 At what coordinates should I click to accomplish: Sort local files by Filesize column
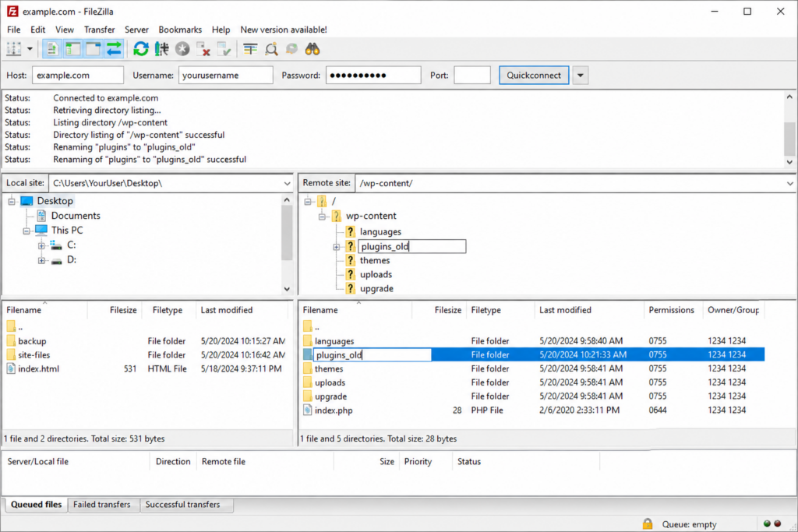[x=116, y=310]
